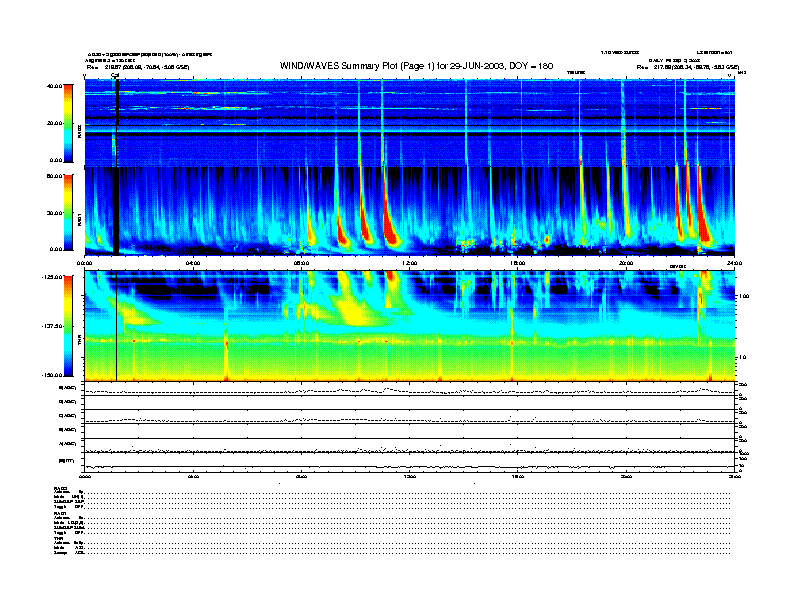The width and height of the screenshot is (792, 612).
Task: Click the 100 frequency label beside TNR panel
Action: (x=744, y=296)
